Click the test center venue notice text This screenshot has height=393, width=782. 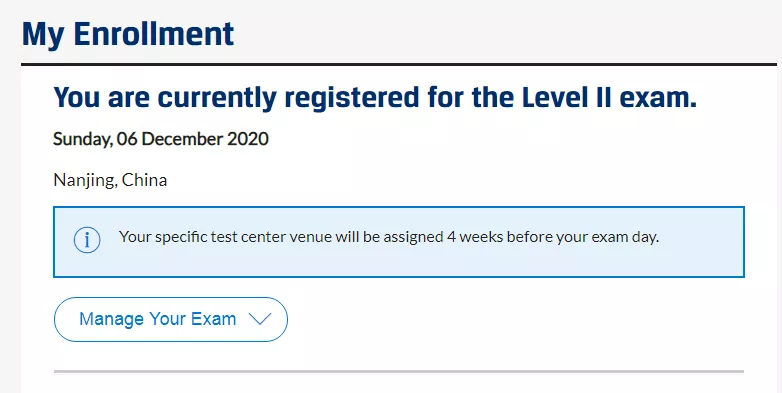[389, 237]
